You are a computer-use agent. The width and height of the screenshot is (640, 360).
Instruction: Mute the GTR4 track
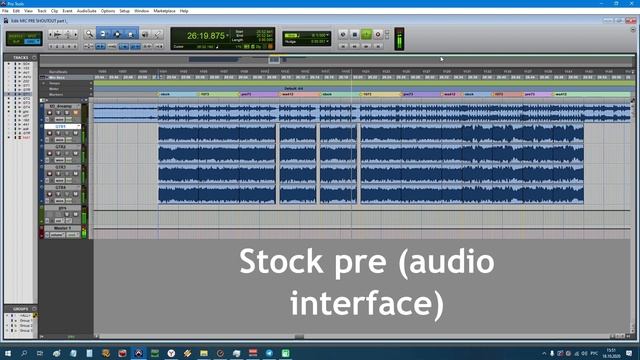pos(76,194)
